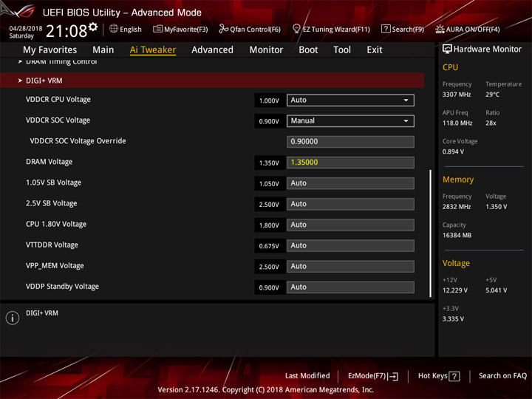Select the Exit tab
Viewport: 532px width, 399px height.
(375, 50)
